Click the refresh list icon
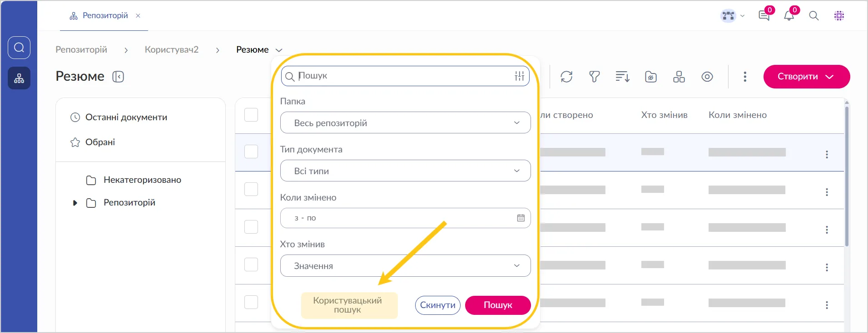This screenshot has width=868, height=333. [x=566, y=77]
